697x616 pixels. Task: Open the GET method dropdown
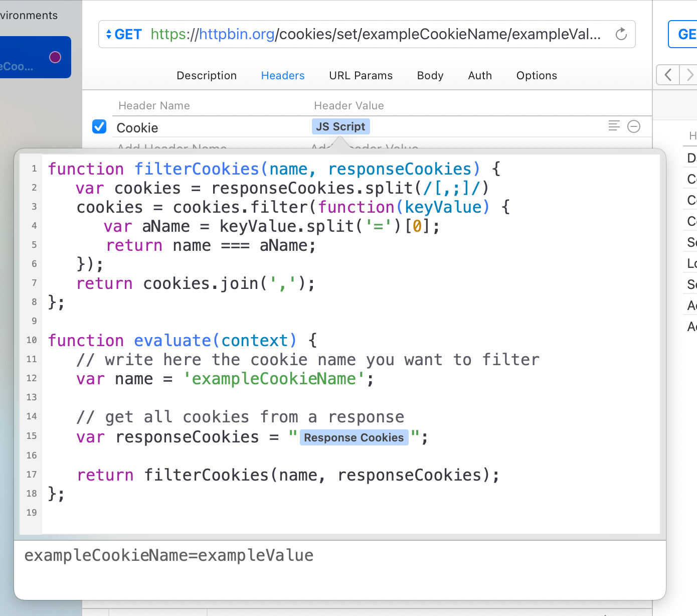124,34
